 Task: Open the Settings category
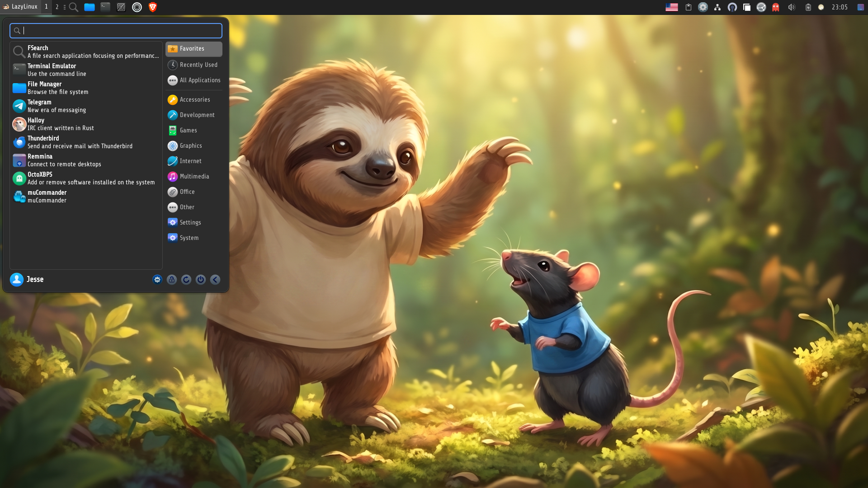point(193,222)
